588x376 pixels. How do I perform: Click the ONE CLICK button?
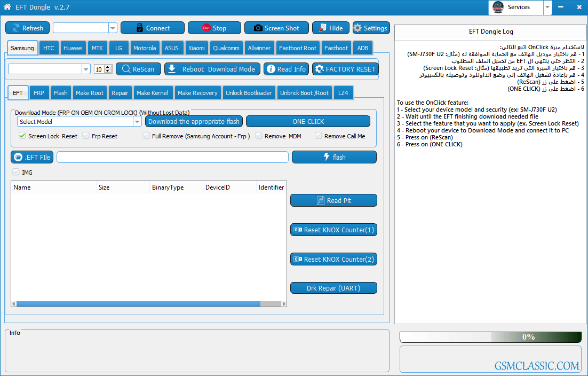308,122
